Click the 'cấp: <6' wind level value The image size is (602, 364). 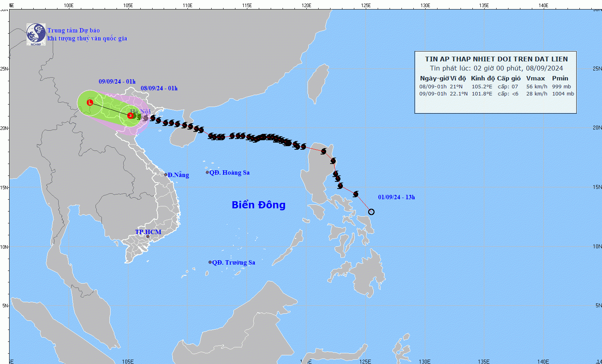pyautogui.click(x=508, y=94)
